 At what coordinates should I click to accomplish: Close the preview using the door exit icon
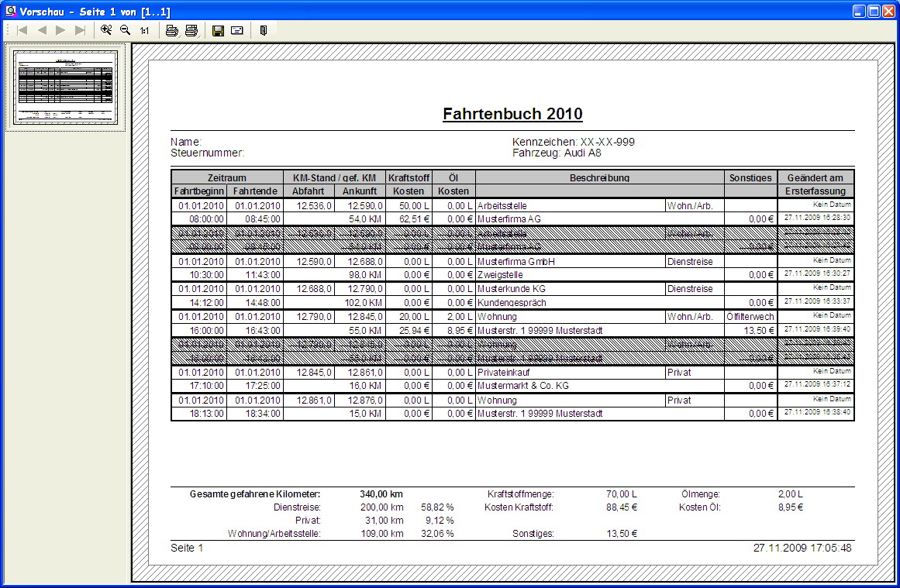(264, 30)
